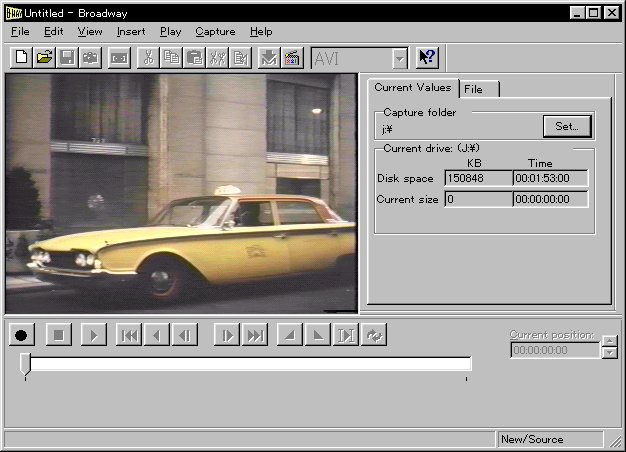Click the Open folder toolbar icon
The image size is (626, 452).
coord(45,58)
